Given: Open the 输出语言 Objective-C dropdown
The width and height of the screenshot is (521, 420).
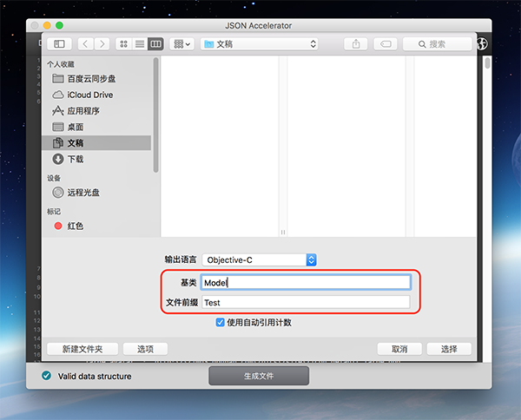Looking at the screenshot, I should pos(259,259).
